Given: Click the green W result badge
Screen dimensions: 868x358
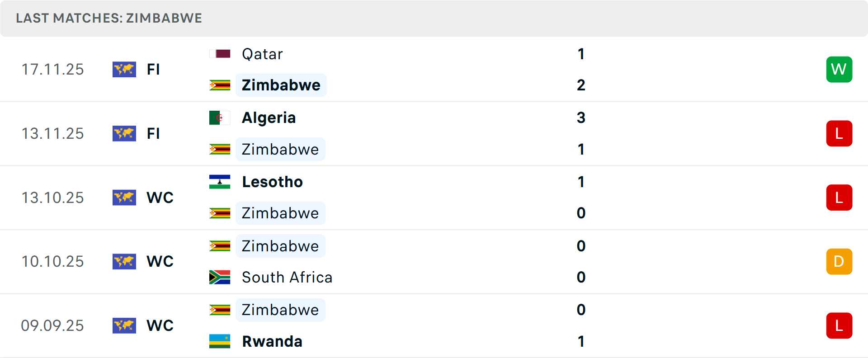Looking at the screenshot, I should [x=839, y=70].
